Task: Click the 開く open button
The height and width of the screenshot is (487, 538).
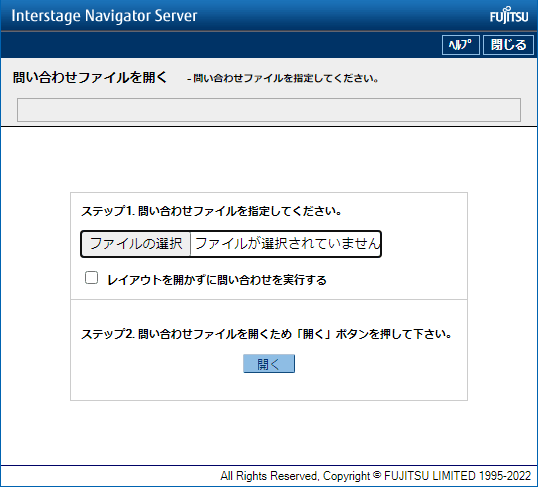Action: [x=269, y=363]
